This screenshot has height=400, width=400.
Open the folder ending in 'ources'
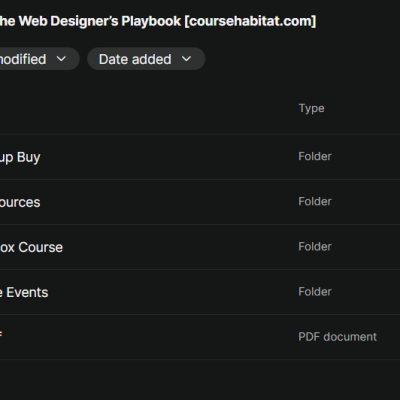tap(20, 202)
